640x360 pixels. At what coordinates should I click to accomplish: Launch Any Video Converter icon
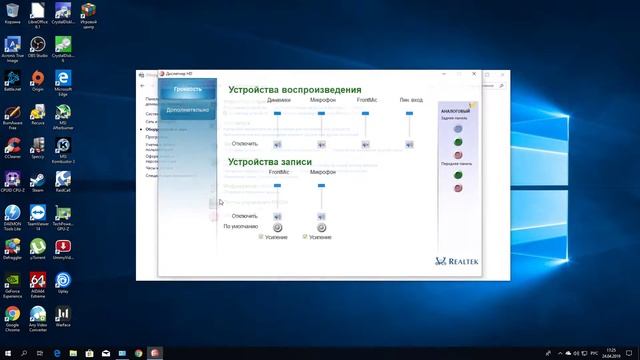pos(38,319)
